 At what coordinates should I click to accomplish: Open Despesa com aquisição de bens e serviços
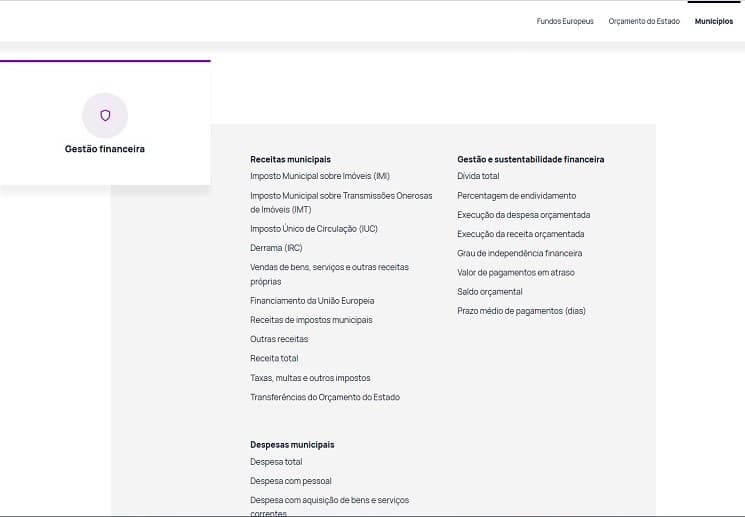[x=329, y=506]
